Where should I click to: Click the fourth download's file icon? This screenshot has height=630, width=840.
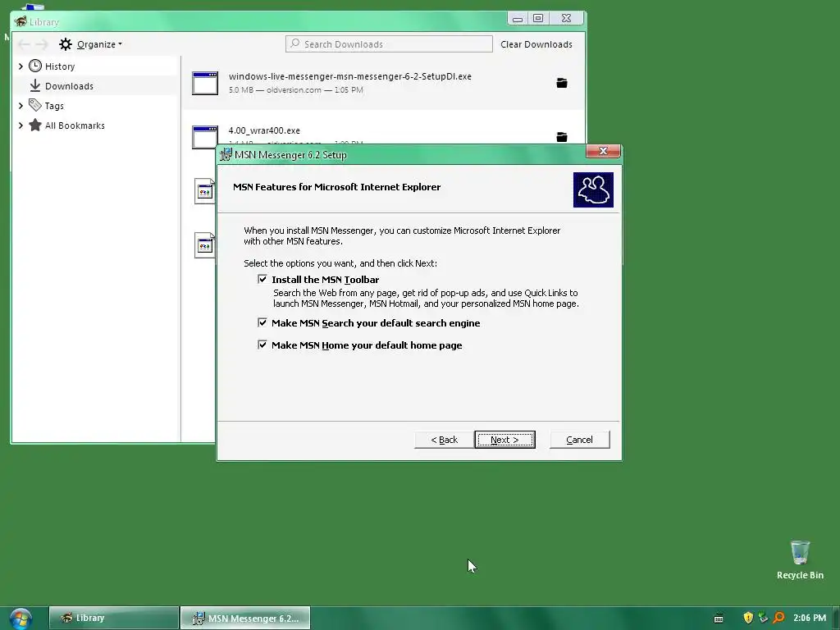click(204, 245)
